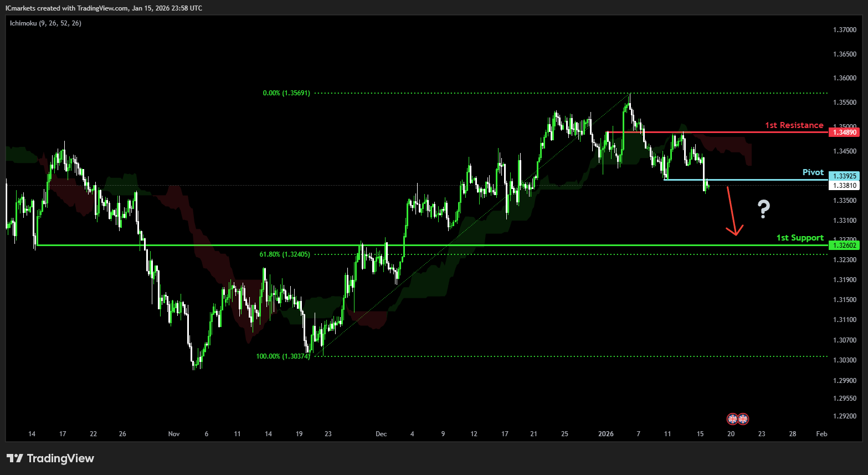Click the white 1.33810 current price tag
868x475 pixels.
pos(844,186)
